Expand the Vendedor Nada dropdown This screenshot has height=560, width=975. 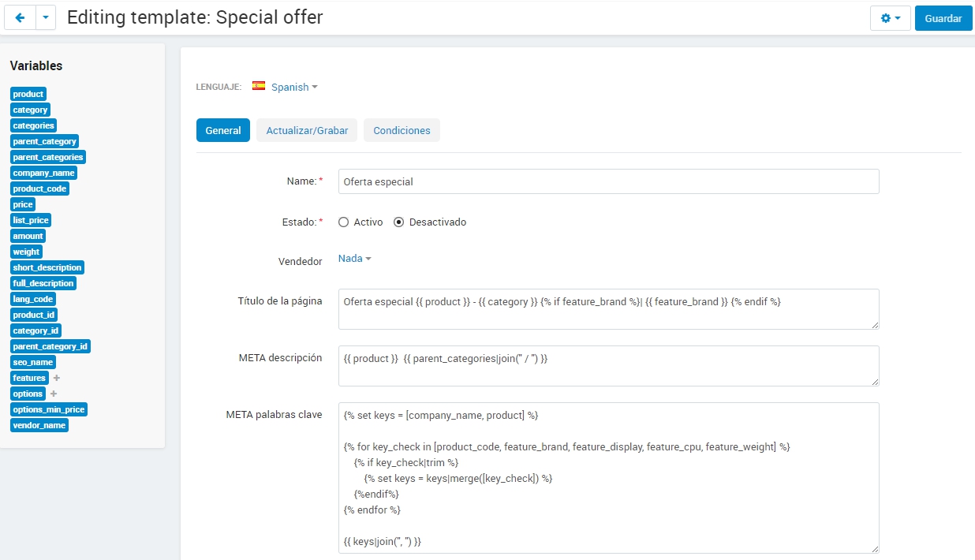click(355, 259)
